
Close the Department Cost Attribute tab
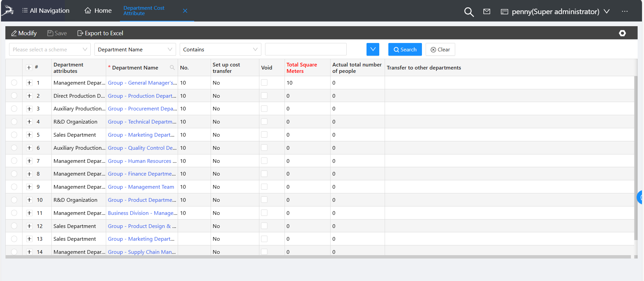pos(185,11)
